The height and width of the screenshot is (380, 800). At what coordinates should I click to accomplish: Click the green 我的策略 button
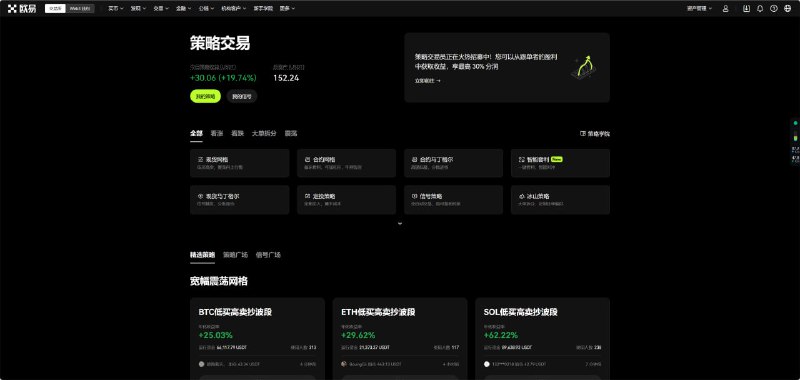pyautogui.click(x=206, y=96)
